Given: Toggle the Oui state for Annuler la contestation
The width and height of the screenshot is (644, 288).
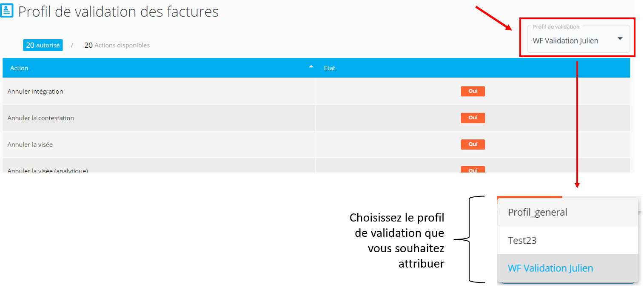Looking at the screenshot, I should click(473, 118).
